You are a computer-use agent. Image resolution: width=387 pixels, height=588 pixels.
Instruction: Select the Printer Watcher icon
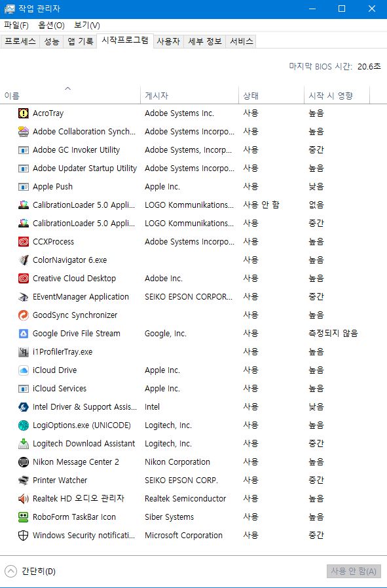[x=23, y=480]
